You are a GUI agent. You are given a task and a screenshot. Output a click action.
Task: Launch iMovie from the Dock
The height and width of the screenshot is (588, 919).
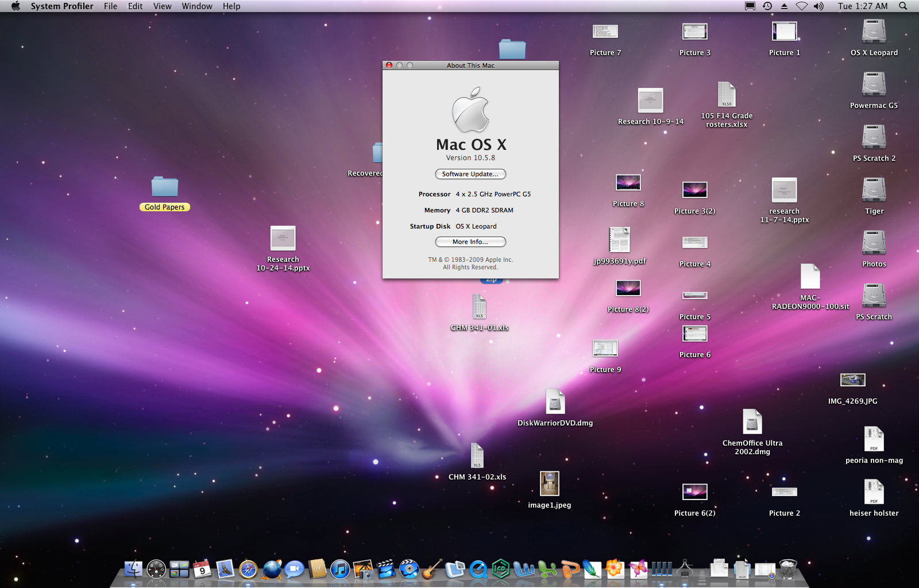[x=386, y=569]
